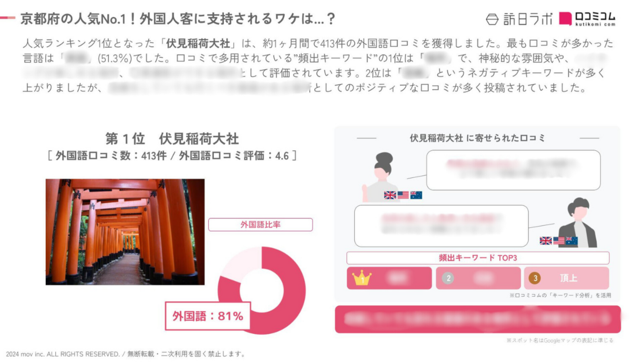Viewport: 644px width, 362px height.
Task: Select the 頂上 keyword box
Action: (x=566, y=278)
